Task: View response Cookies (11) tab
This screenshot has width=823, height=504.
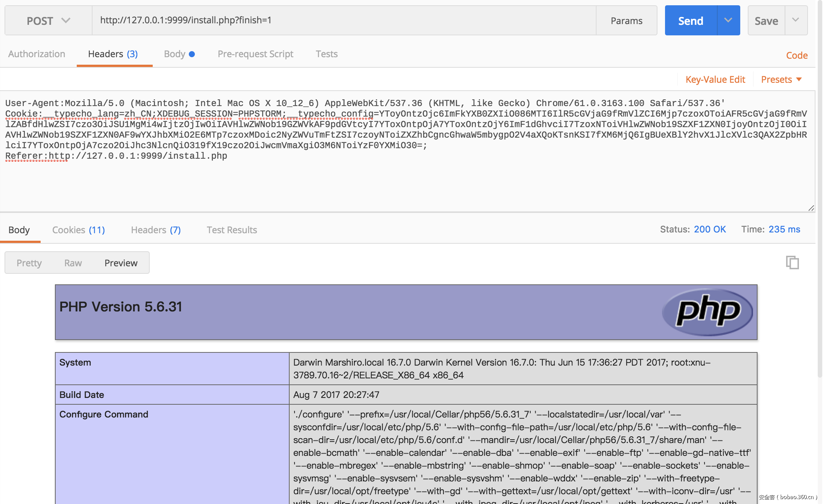Action: point(78,230)
